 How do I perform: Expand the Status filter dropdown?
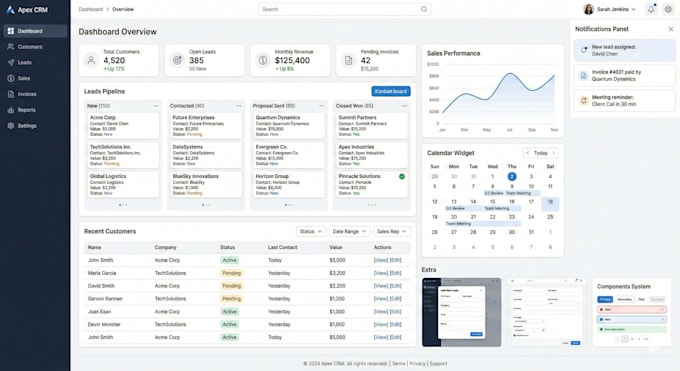pos(311,231)
